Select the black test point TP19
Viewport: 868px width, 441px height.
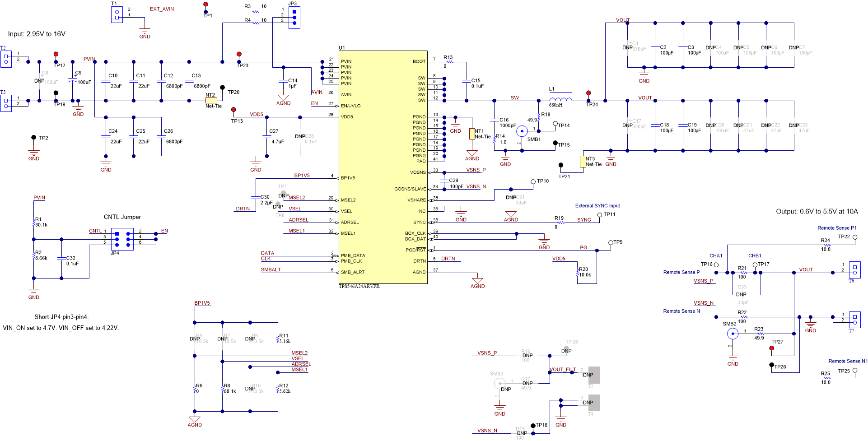click(56, 93)
